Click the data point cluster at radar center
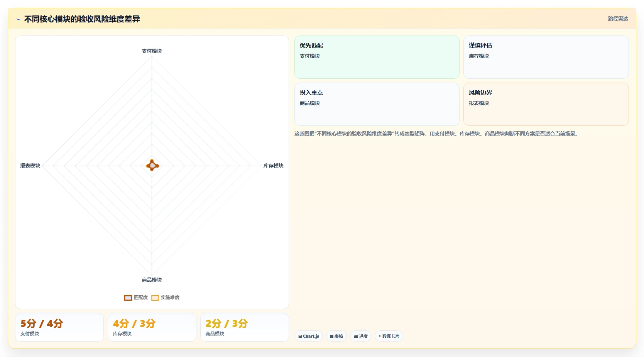Viewport: 644px width, 357px height. [152, 166]
